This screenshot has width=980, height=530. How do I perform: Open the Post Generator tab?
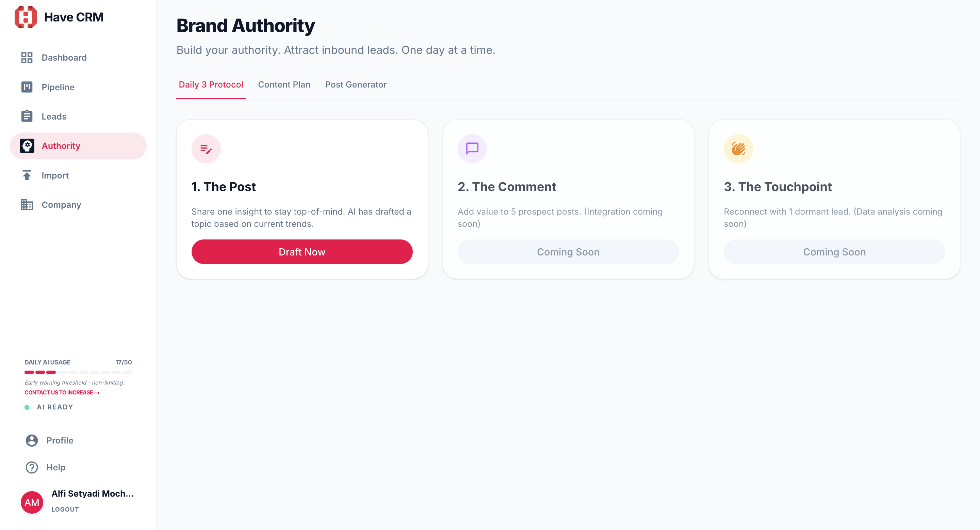click(356, 84)
